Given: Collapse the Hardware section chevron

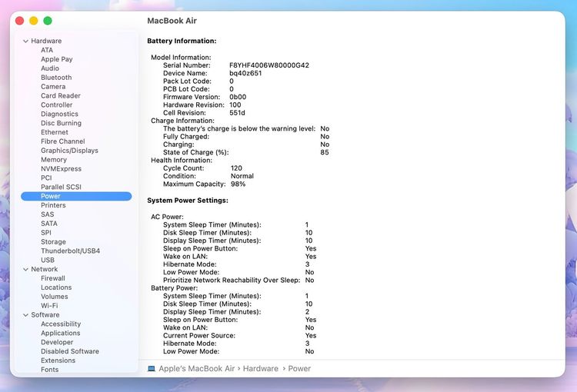Looking at the screenshot, I should pos(25,42).
